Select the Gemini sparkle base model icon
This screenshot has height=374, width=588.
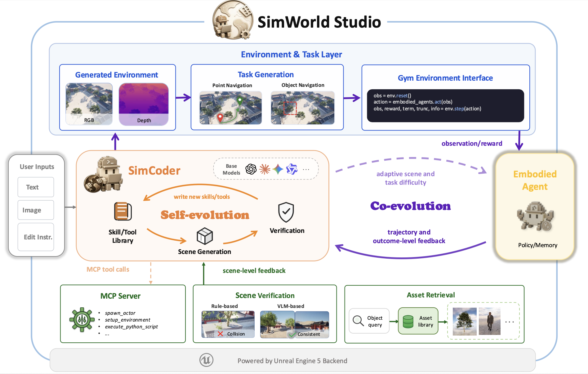[278, 169]
